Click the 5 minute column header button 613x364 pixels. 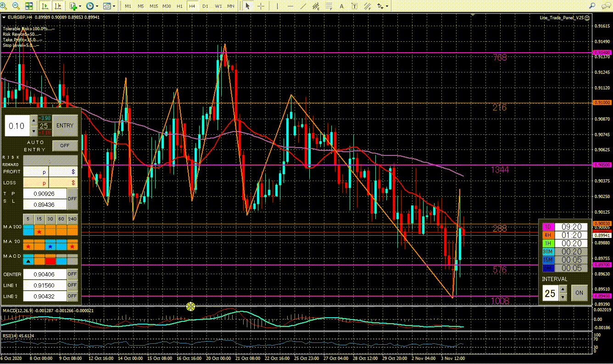pyautogui.click(x=28, y=219)
